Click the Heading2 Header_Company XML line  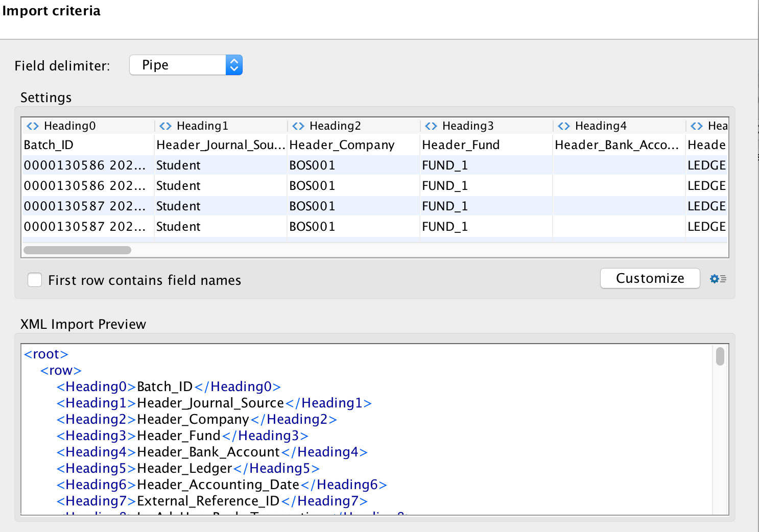pos(197,420)
